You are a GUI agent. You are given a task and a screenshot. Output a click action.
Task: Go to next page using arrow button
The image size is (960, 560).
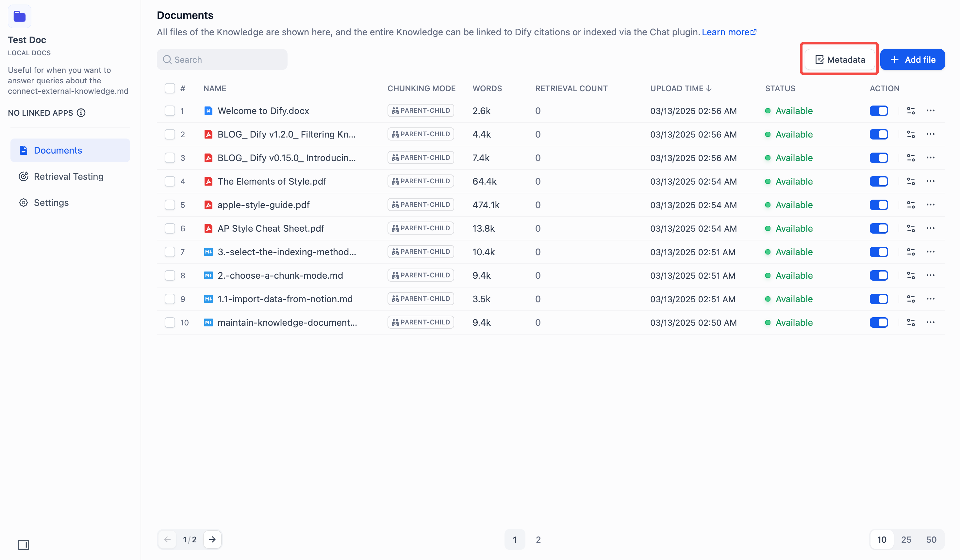pyautogui.click(x=212, y=539)
